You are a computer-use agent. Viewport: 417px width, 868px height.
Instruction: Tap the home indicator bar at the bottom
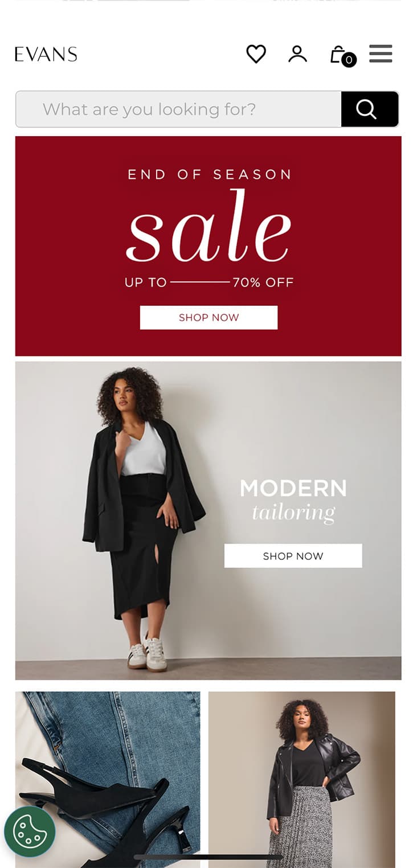[208, 856]
